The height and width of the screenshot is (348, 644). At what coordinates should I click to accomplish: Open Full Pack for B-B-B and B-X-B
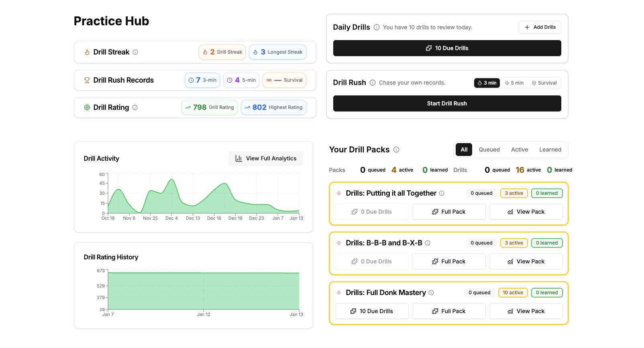(x=449, y=261)
